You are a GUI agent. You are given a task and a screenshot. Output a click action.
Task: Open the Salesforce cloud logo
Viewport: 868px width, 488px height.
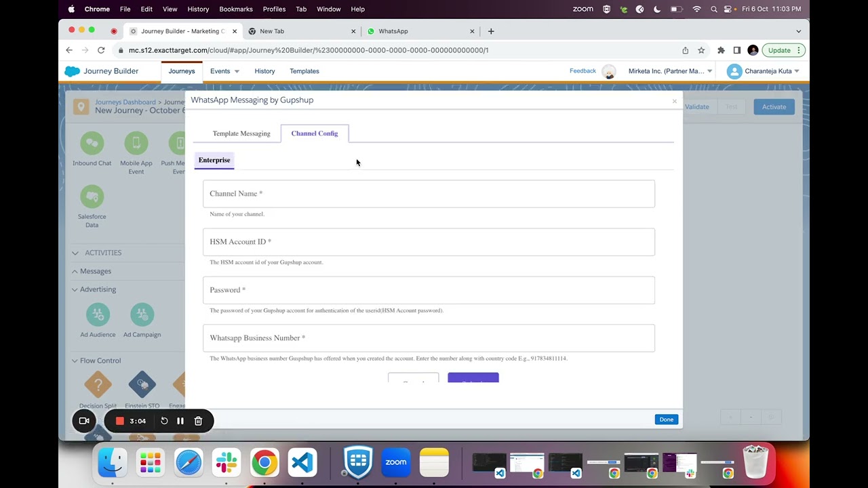(x=72, y=71)
